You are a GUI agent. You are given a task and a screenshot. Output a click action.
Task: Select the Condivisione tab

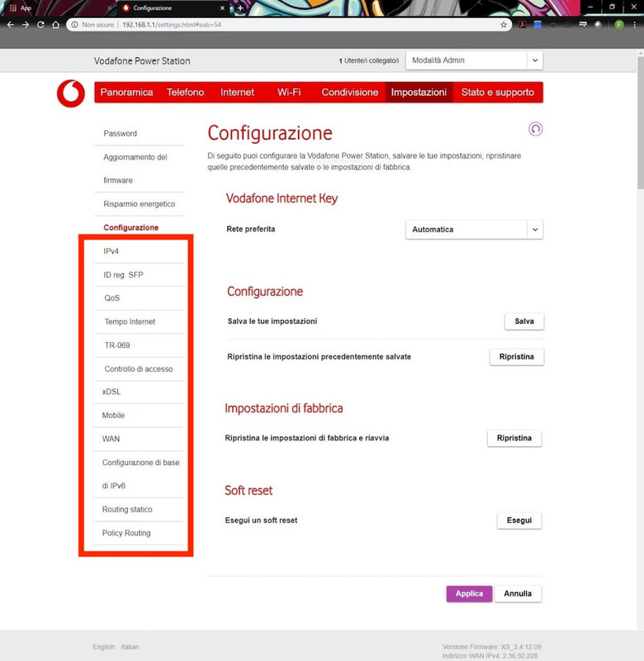tap(349, 93)
